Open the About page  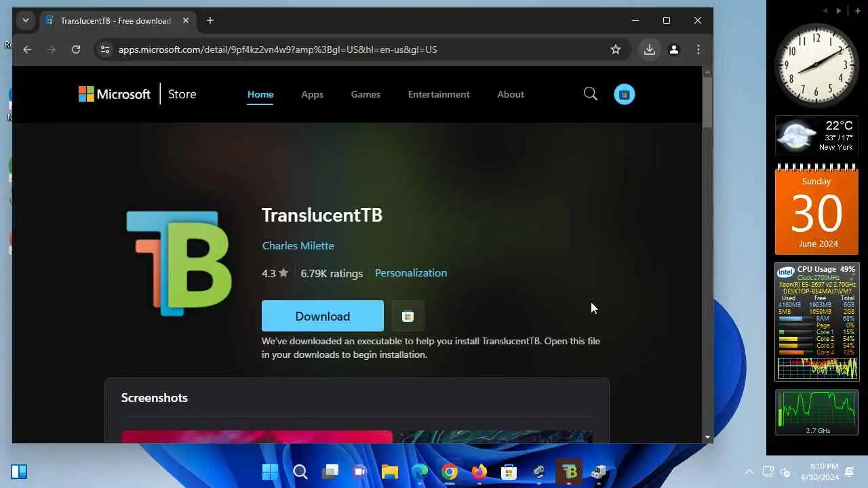[511, 94]
